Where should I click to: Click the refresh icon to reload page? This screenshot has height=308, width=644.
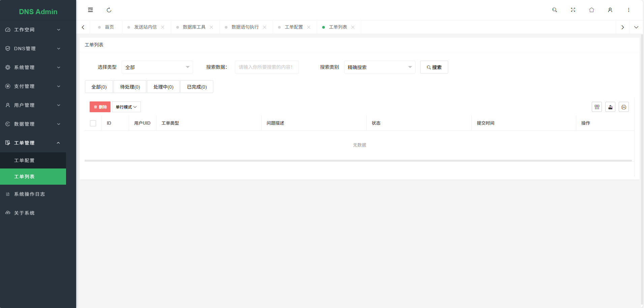click(109, 10)
